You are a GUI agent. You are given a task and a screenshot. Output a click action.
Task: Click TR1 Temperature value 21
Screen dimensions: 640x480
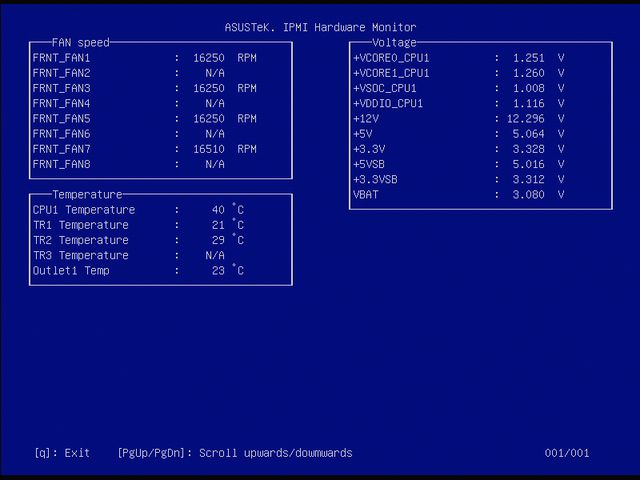pos(218,225)
